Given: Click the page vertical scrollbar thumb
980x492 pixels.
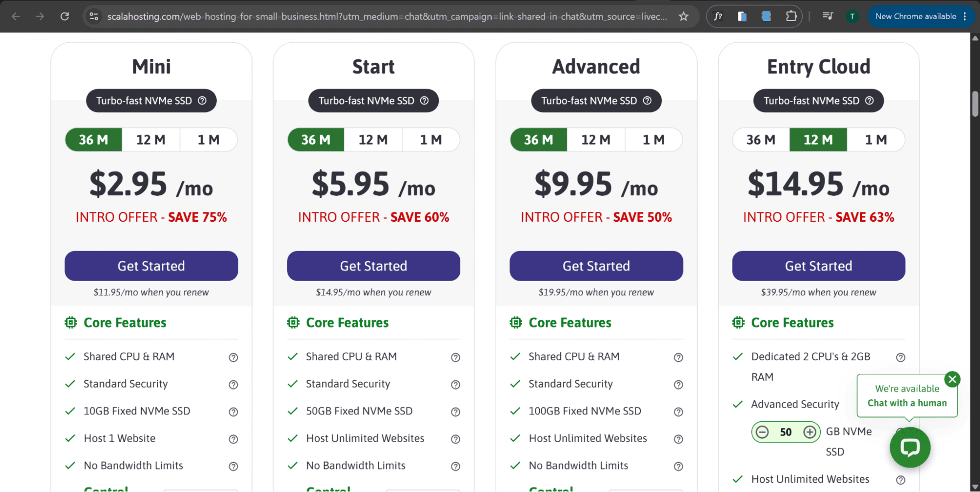Looking at the screenshot, I should click(975, 104).
